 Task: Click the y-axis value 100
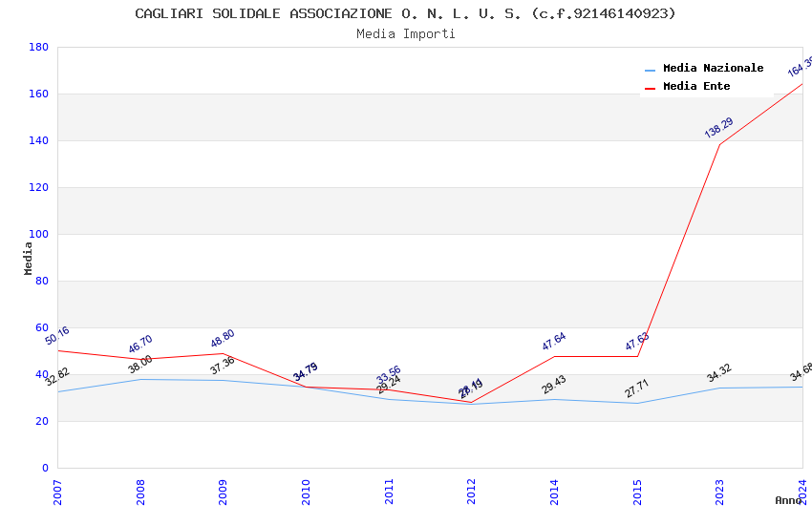click(x=38, y=234)
